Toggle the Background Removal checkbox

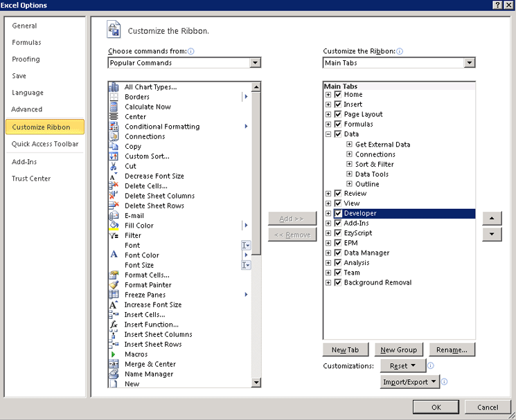coord(338,283)
